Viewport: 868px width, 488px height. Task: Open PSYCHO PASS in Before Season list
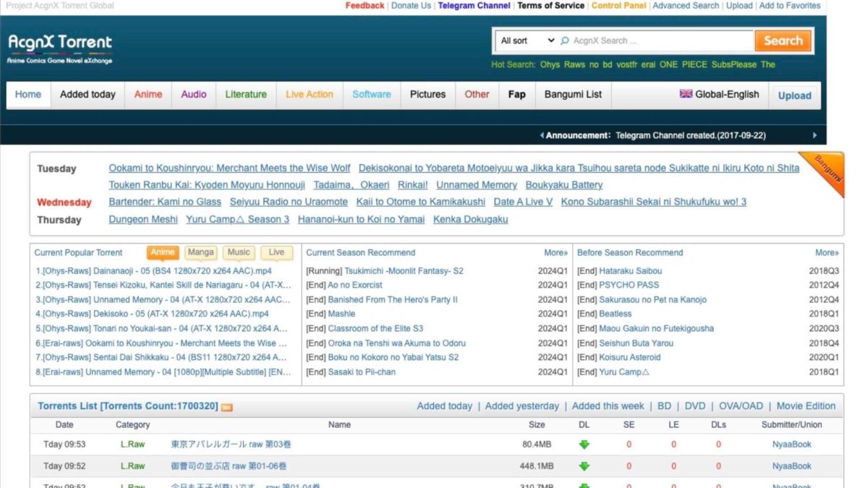click(x=629, y=286)
